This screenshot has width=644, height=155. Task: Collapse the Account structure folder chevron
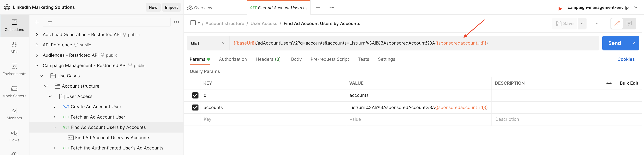point(45,86)
